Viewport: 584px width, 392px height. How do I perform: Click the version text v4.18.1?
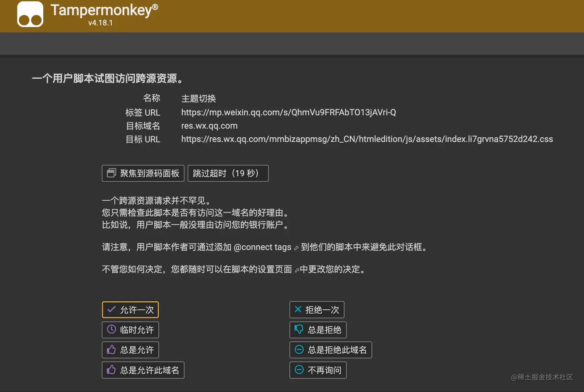(100, 23)
